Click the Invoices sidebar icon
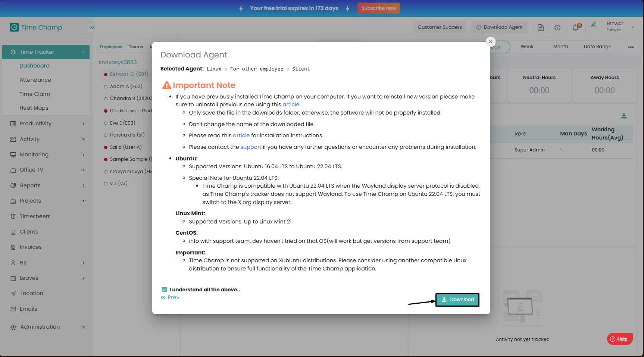The width and height of the screenshot is (644, 357). pyautogui.click(x=13, y=247)
